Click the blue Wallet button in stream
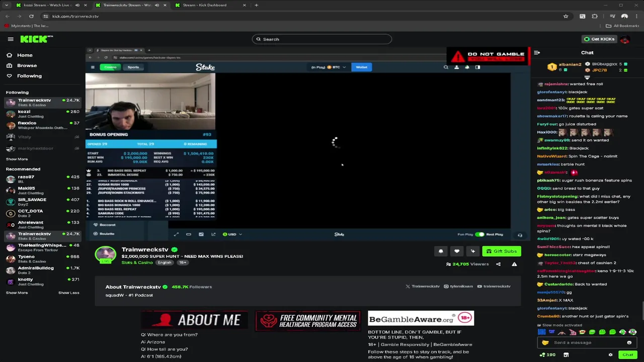The width and height of the screenshot is (644, 362). [x=362, y=67]
